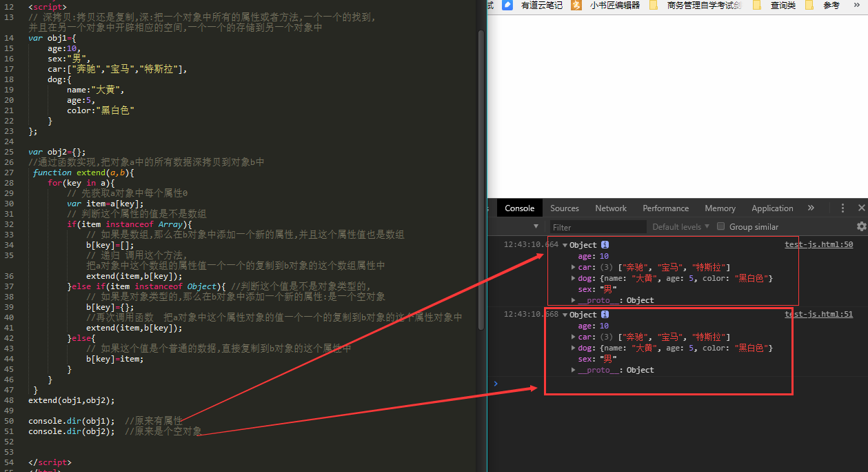
Task: Click the Customize DevTools kebab menu icon
Action: (x=842, y=208)
